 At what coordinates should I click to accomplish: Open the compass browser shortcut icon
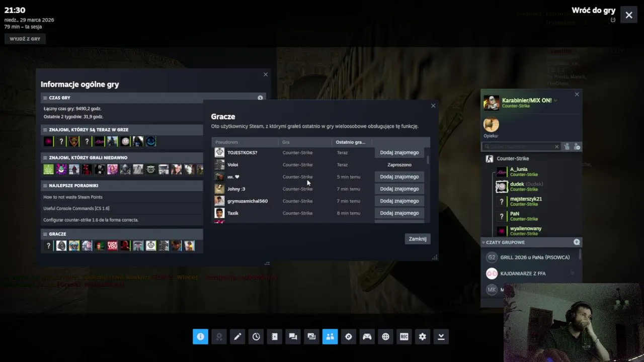(349, 336)
